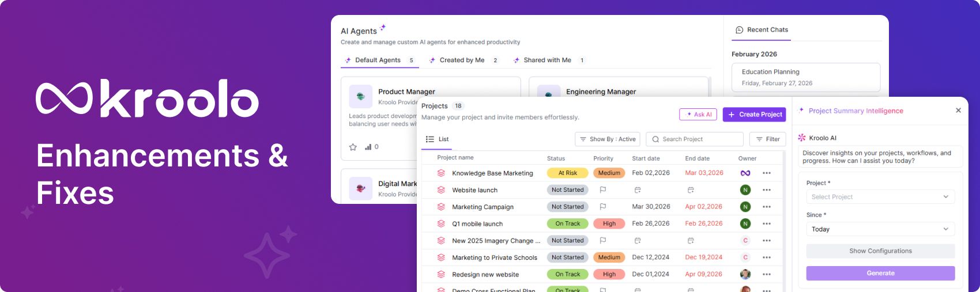980x292 pixels.
Task: Click the End date column header
Action: click(x=697, y=158)
